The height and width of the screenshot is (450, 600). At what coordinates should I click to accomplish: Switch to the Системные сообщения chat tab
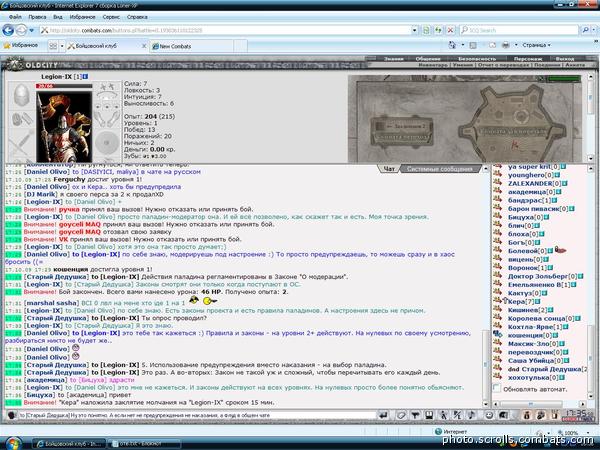click(x=439, y=169)
